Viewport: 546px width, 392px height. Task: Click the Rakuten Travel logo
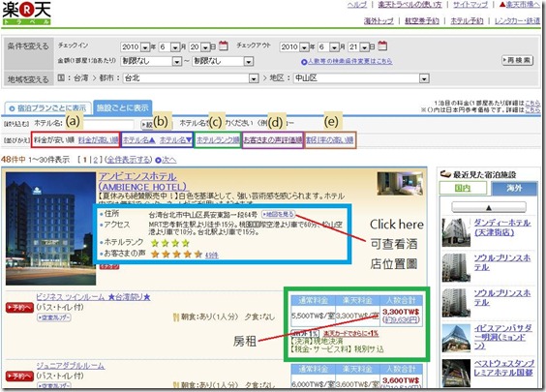point(26,14)
